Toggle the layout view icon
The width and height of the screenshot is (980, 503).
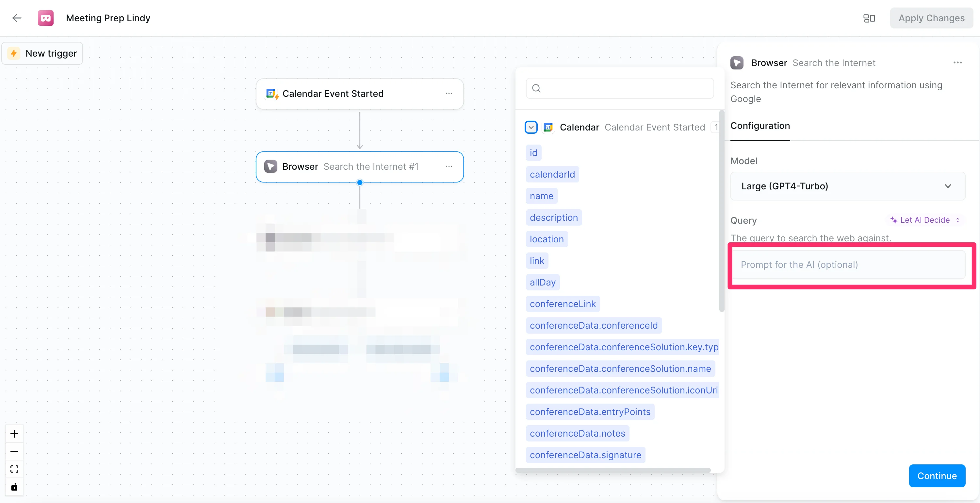pyautogui.click(x=869, y=18)
